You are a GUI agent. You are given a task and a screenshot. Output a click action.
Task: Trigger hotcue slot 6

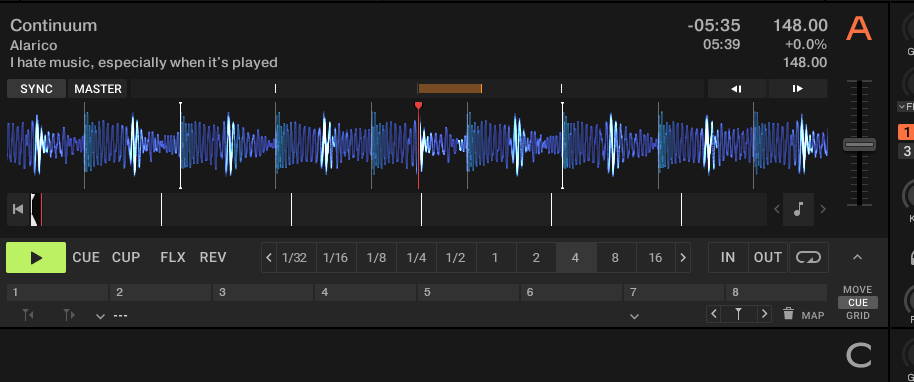pyautogui.click(x=571, y=292)
